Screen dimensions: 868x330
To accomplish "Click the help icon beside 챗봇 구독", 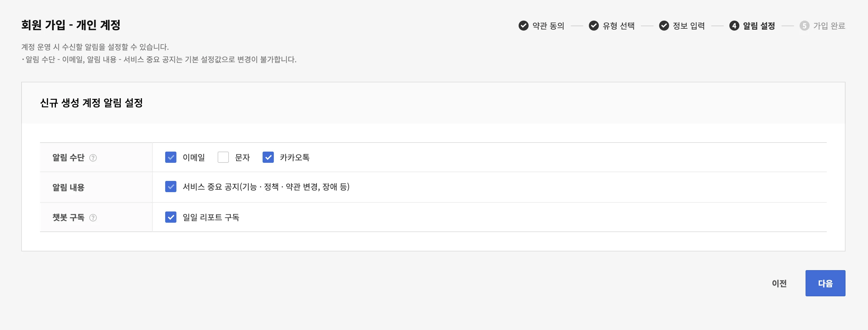I will pyautogui.click(x=93, y=217).
